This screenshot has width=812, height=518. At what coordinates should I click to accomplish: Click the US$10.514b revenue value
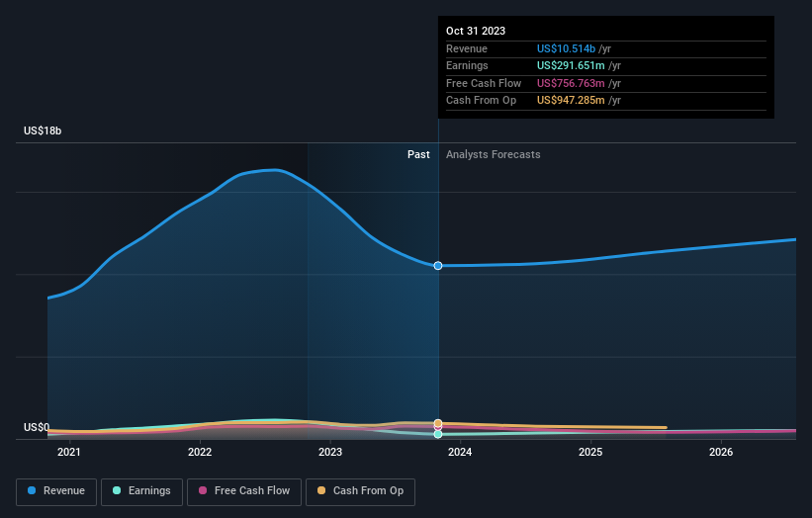coord(566,48)
